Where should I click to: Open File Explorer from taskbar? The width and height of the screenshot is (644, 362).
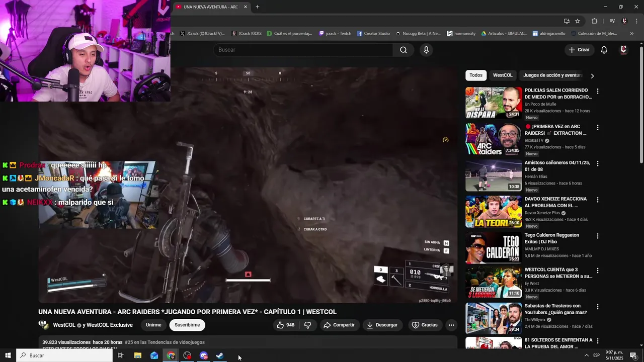[137, 355]
